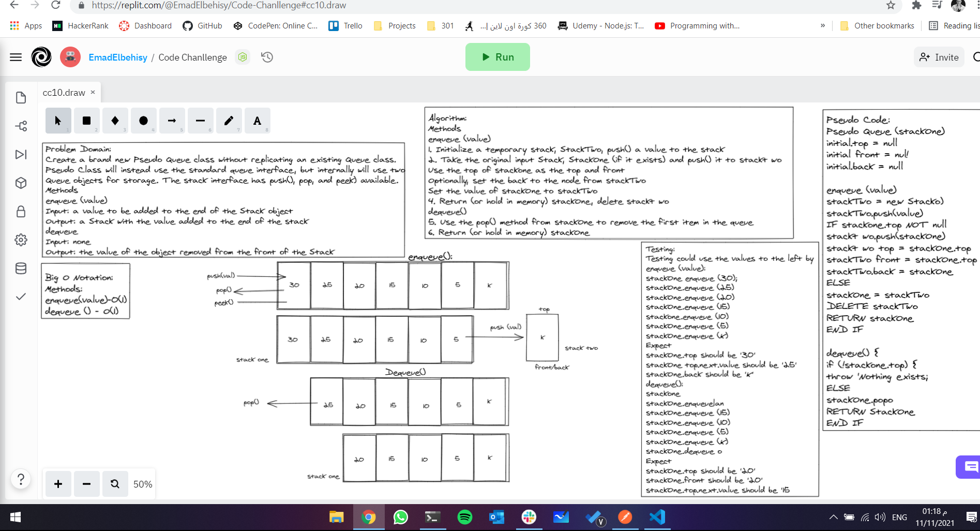980x531 pixels.
Task: Open the Dashboard bookmark
Action: coord(145,26)
